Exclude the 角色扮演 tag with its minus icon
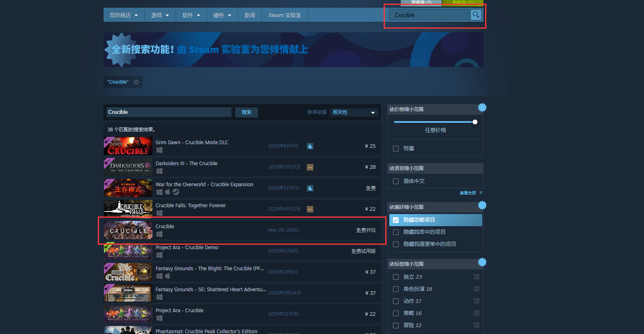 point(477,289)
